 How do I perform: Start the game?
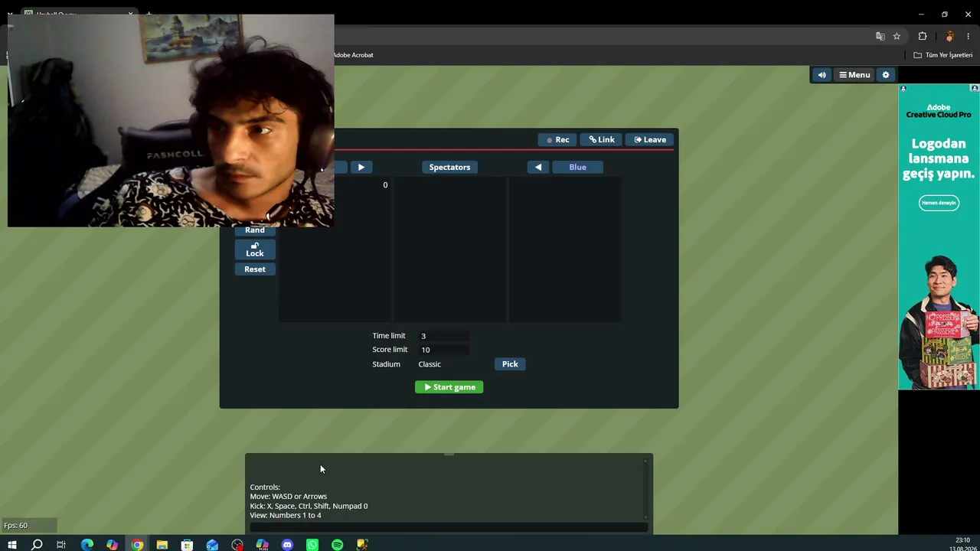point(449,387)
